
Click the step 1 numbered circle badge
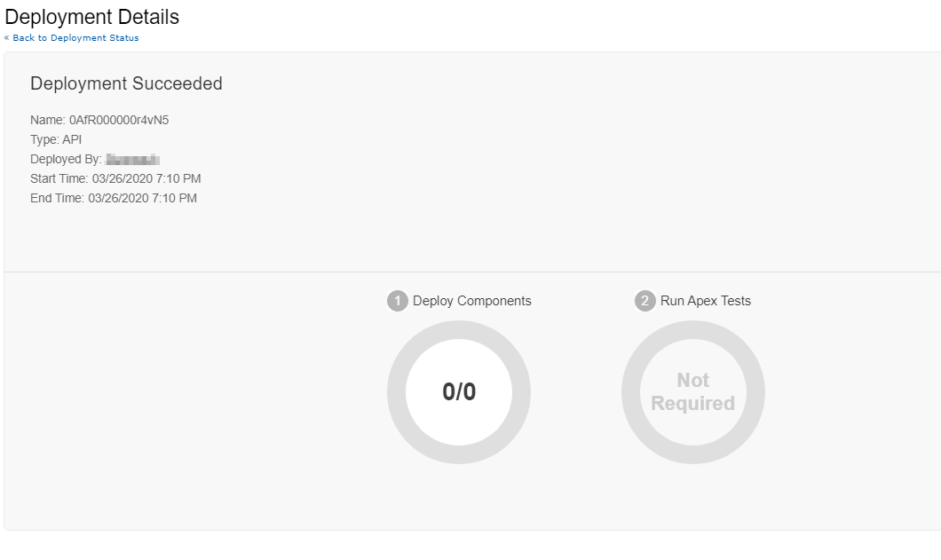point(398,301)
